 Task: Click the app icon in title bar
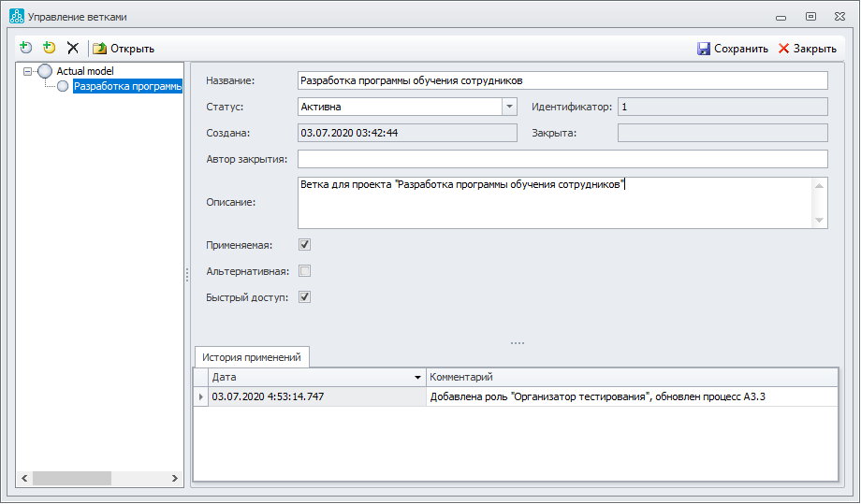pyautogui.click(x=16, y=16)
